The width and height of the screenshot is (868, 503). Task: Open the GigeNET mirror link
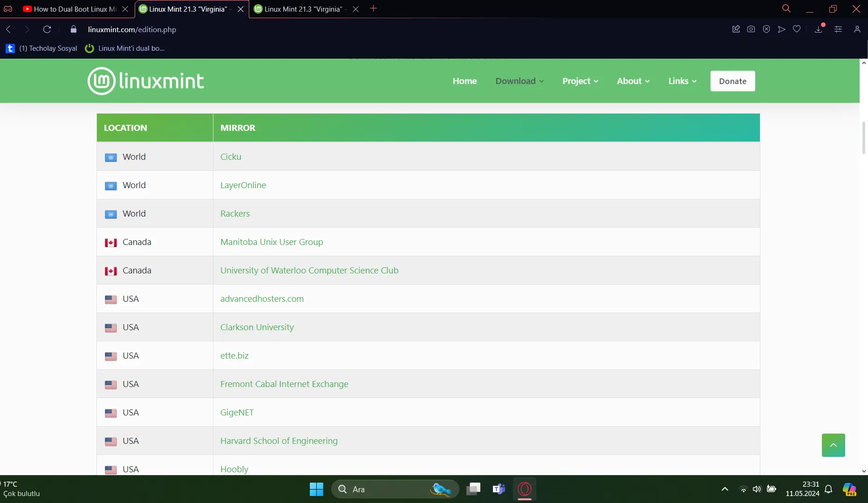coord(237,412)
